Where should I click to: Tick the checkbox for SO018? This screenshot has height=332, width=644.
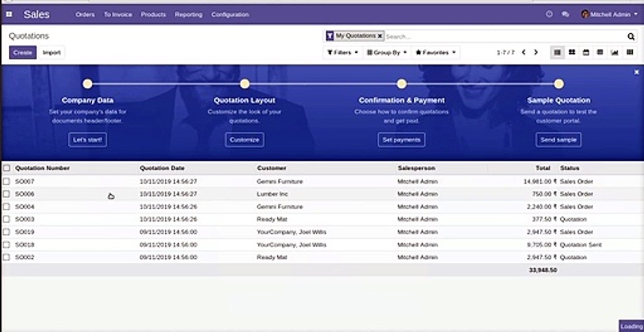pyautogui.click(x=6, y=245)
